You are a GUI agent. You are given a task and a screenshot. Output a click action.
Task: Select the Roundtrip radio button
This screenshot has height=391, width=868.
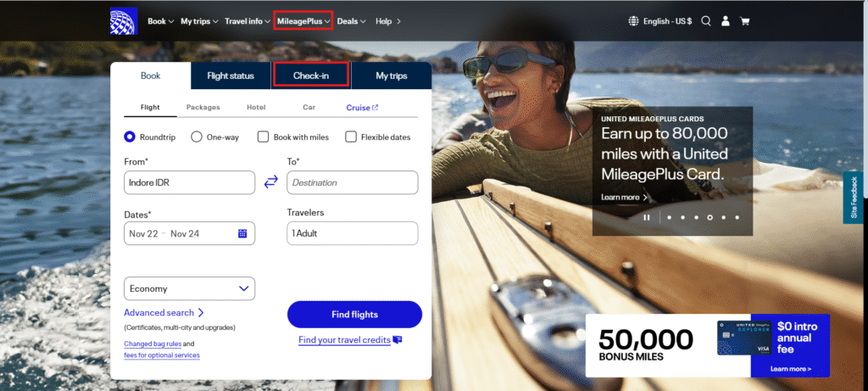(x=130, y=137)
